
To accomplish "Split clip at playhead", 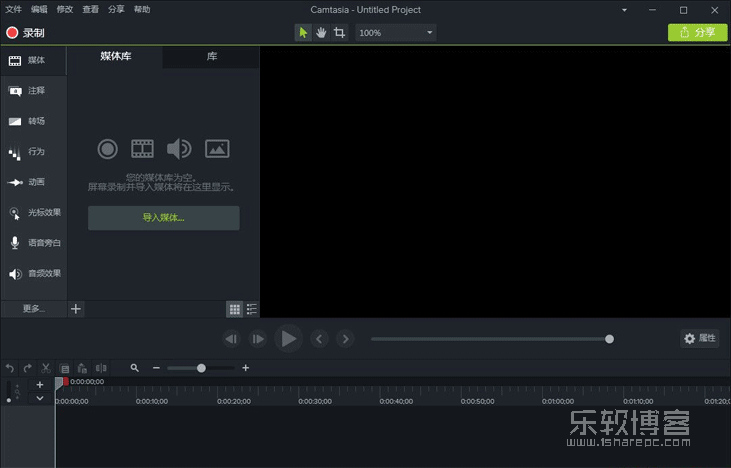I will [x=101, y=368].
